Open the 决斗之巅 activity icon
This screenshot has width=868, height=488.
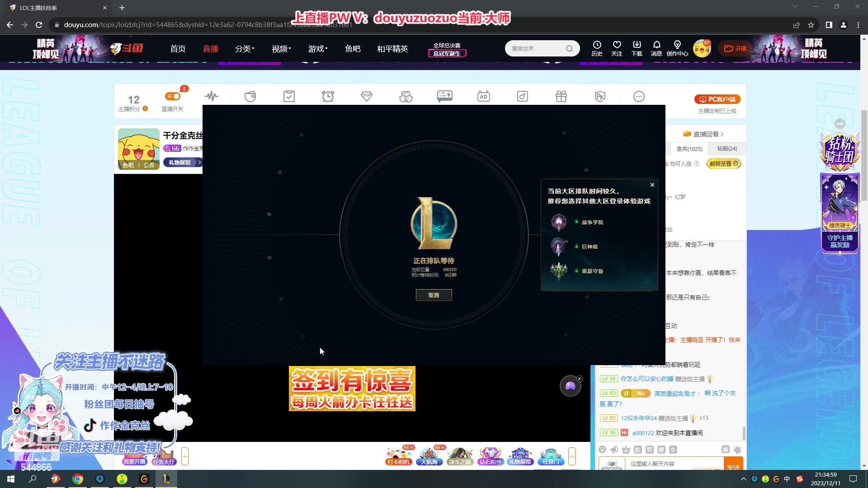459,456
